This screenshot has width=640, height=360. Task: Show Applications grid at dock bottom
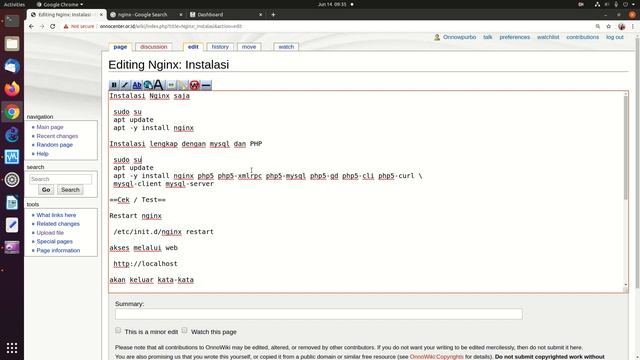12,348
